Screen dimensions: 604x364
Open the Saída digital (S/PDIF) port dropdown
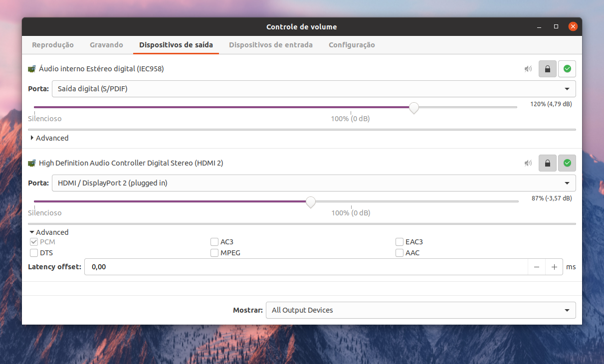pos(314,89)
